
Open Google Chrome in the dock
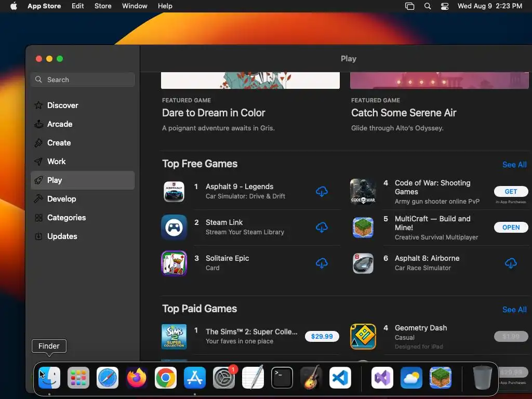[166, 377]
